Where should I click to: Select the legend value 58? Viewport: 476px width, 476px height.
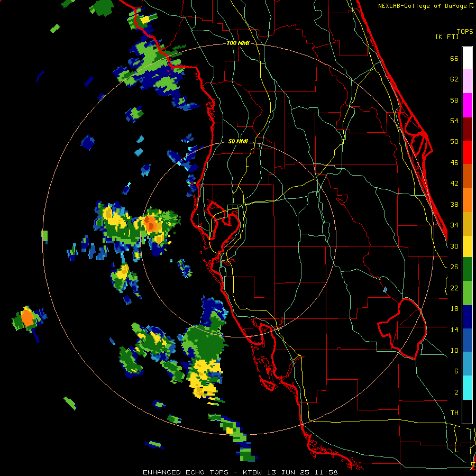454,100
